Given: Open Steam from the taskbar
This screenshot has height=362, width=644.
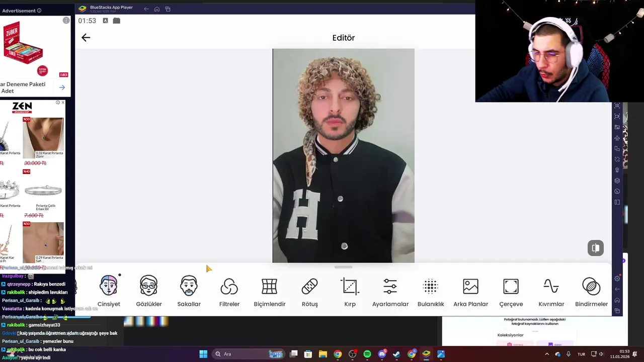Looking at the screenshot, I should coord(396,354).
